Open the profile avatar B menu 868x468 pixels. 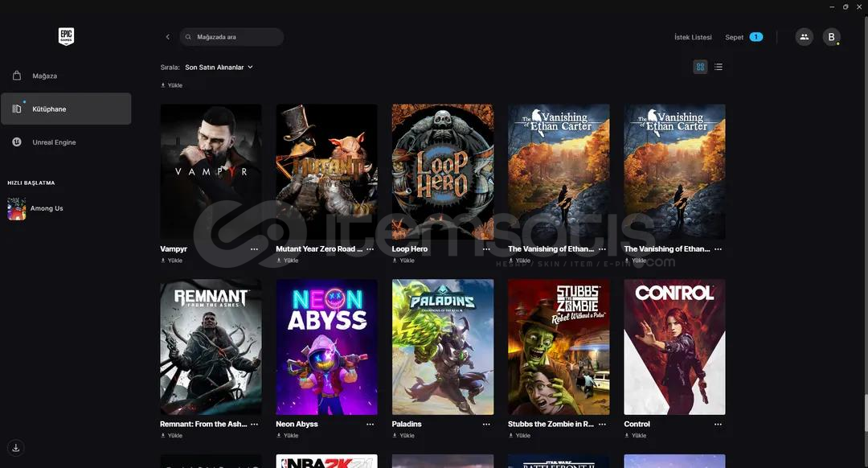tap(831, 37)
